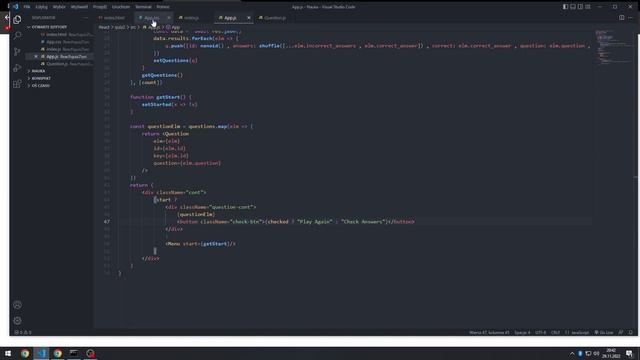Open the Pomoc menu

click(163, 7)
